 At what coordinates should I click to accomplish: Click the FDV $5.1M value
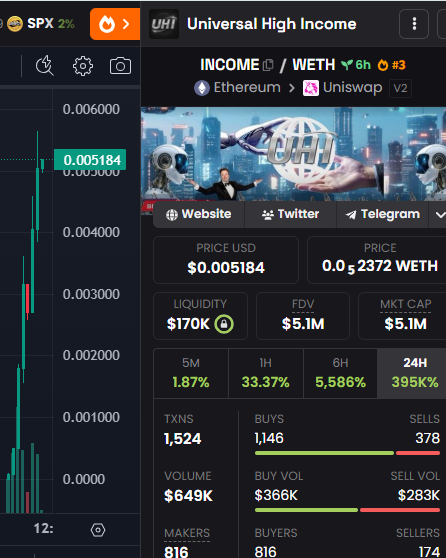(303, 324)
